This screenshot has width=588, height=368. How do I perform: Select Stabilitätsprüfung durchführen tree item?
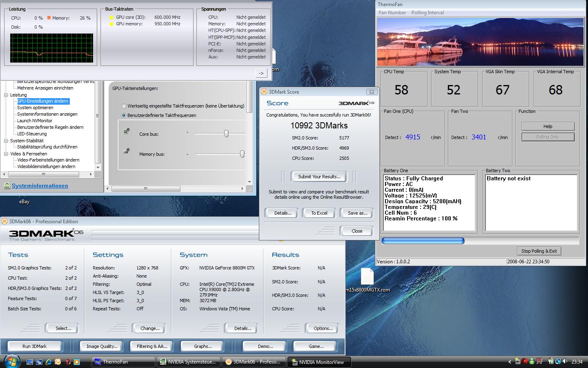[x=47, y=147]
